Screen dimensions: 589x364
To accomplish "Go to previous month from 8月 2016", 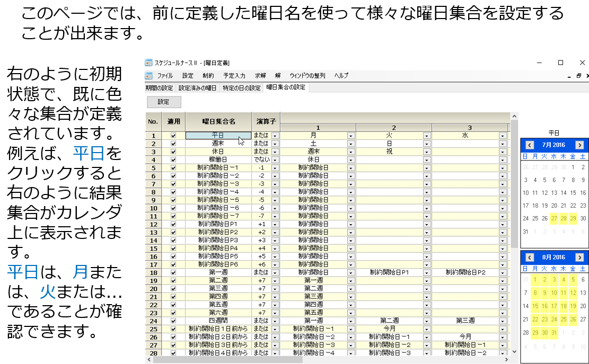I will click(530, 258).
